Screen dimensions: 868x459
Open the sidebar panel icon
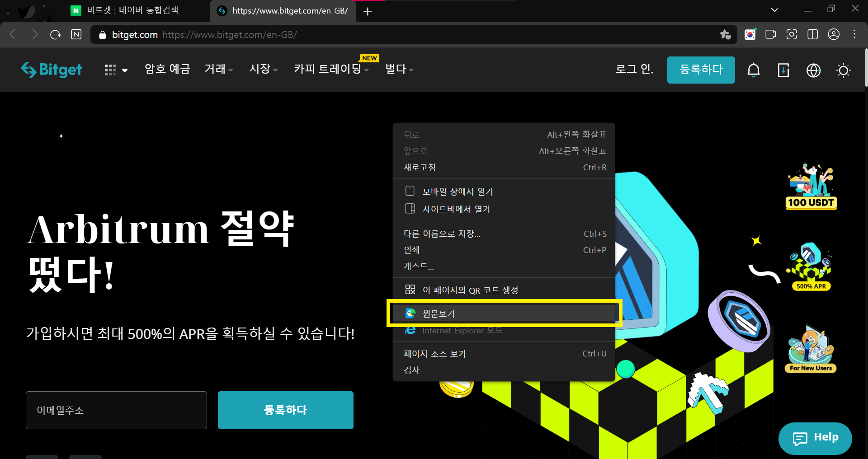point(812,34)
